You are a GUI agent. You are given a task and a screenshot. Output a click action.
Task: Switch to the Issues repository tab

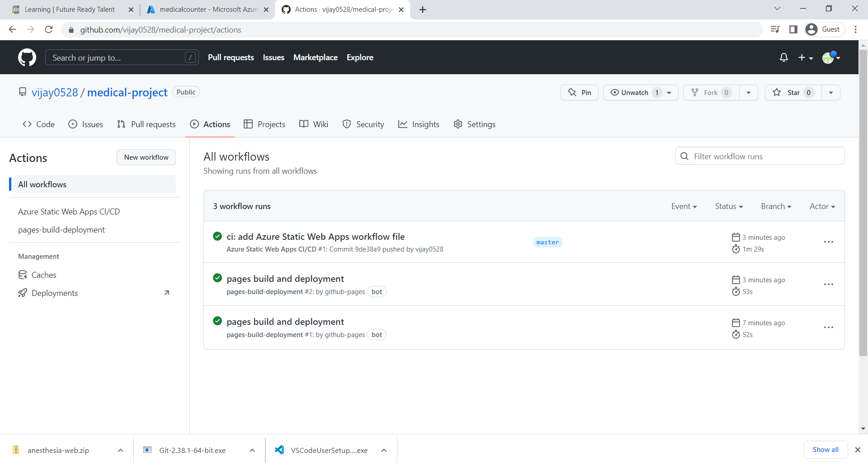85,124
